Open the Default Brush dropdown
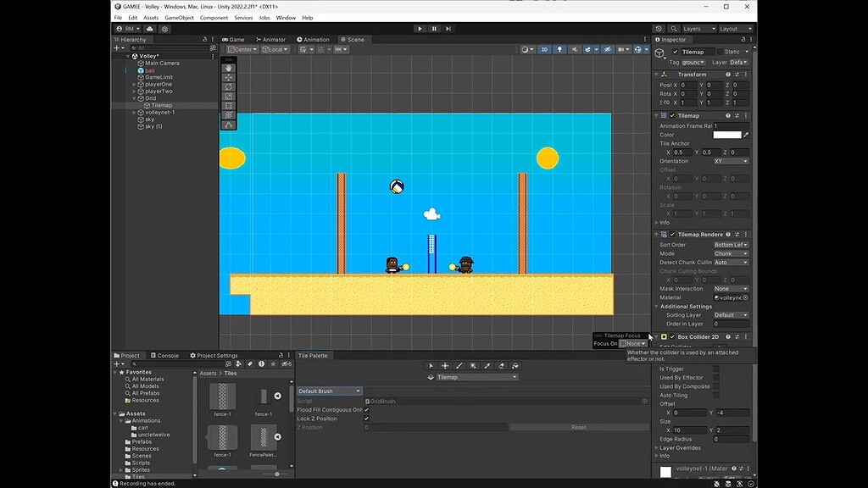The width and height of the screenshot is (868, 488). pyautogui.click(x=329, y=391)
